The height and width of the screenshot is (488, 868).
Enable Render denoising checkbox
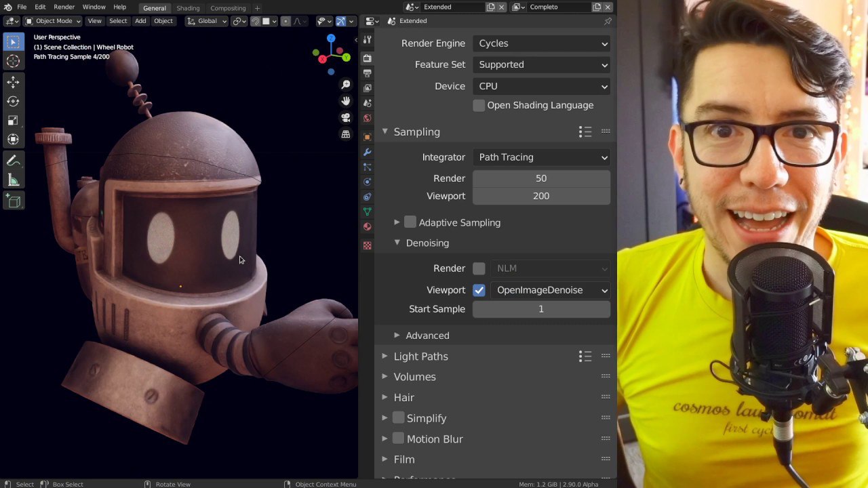[479, 268]
